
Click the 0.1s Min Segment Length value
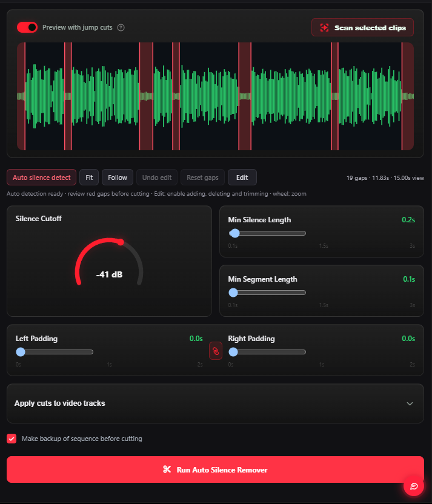pos(409,279)
